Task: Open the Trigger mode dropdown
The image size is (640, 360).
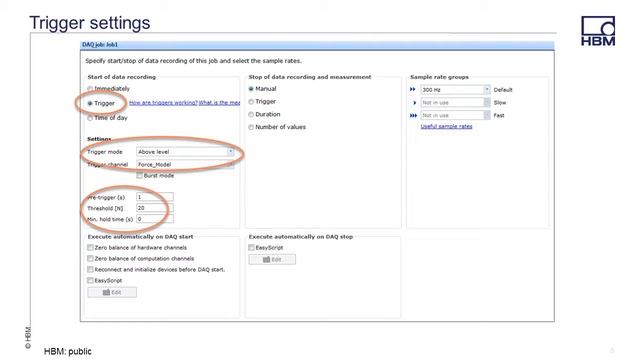Action: (185, 152)
